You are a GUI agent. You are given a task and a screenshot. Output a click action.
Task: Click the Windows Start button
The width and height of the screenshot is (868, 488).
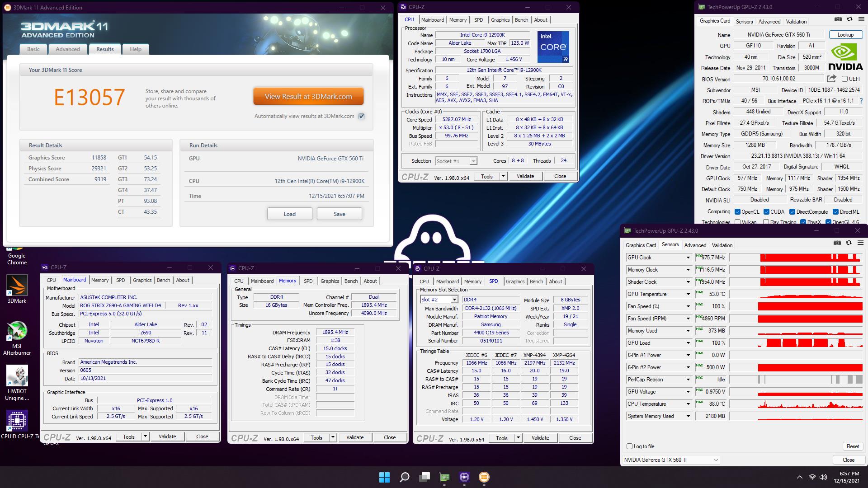pyautogui.click(x=384, y=477)
